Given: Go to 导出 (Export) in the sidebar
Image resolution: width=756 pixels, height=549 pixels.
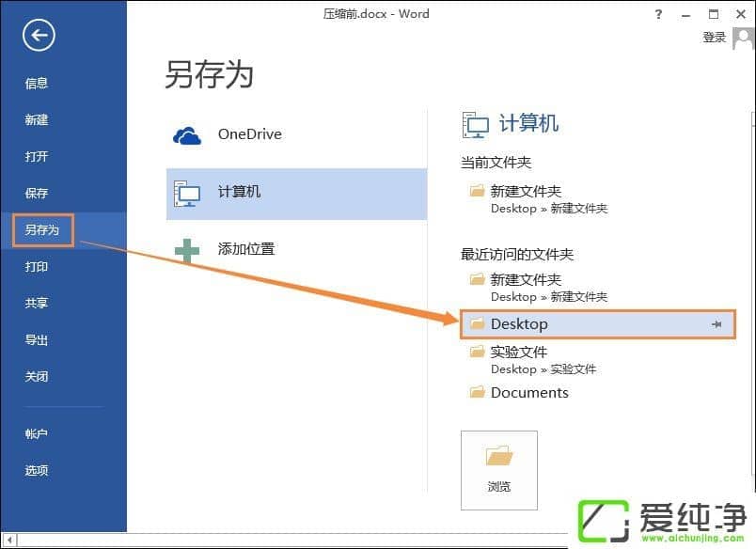Looking at the screenshot, I should click(x=37, y=340).
